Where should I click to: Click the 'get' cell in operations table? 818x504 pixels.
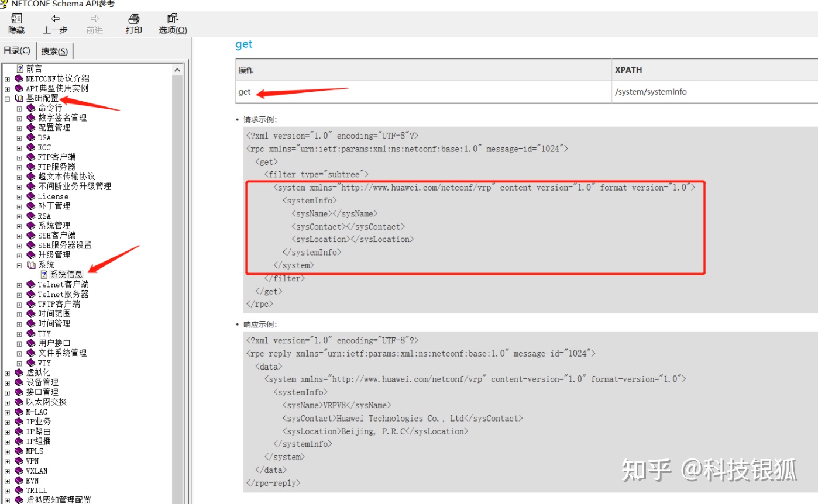pos(424,92)
